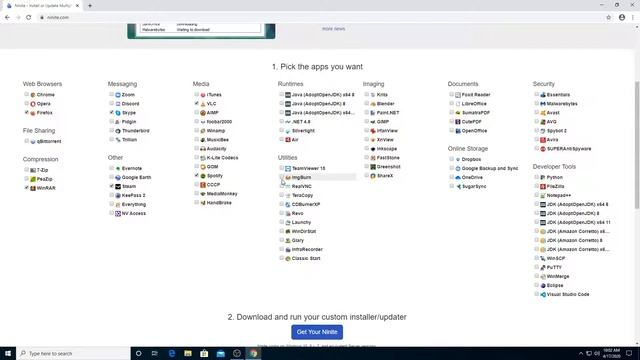The width and height of the screenshot is (640, 360).
Task: Check the 7-Zip checkbox
Action: pyautogui.click(x=27, y=169)
